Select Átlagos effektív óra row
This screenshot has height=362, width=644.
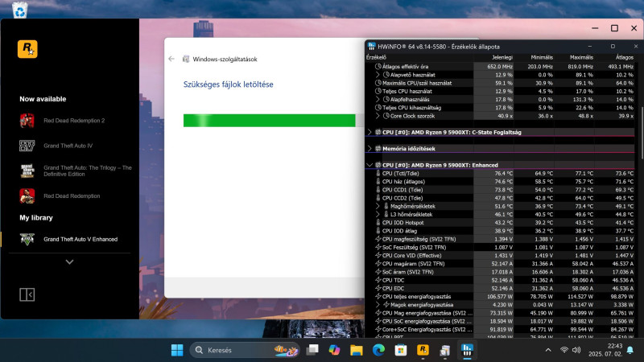[500, 67]
